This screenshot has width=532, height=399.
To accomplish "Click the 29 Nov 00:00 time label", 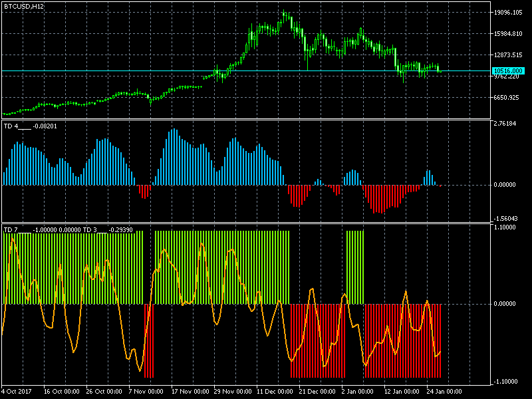I will point(232,392).
